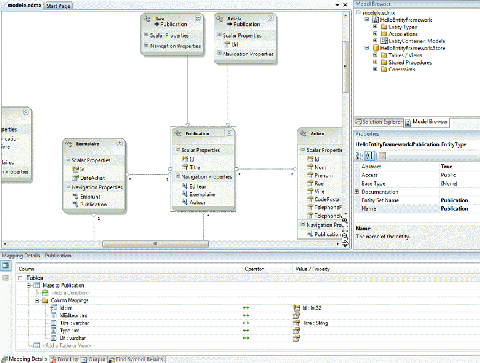Select Categorized view icon in Properties panel
Screen dimensions: 480x363
pyautogui.click(x=359, y=155)
